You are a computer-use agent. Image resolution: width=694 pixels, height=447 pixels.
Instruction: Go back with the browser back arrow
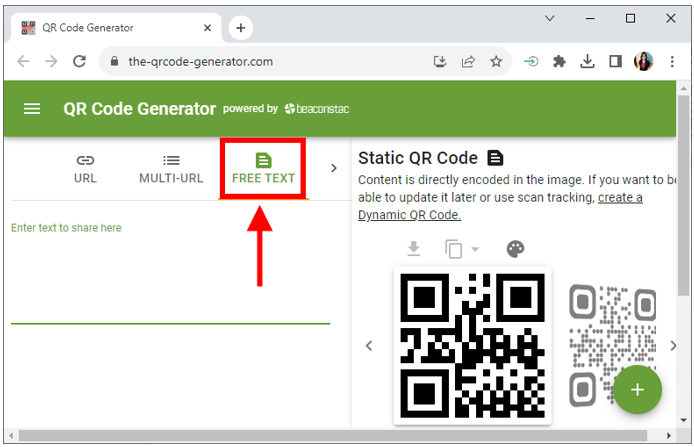point(23,61)
